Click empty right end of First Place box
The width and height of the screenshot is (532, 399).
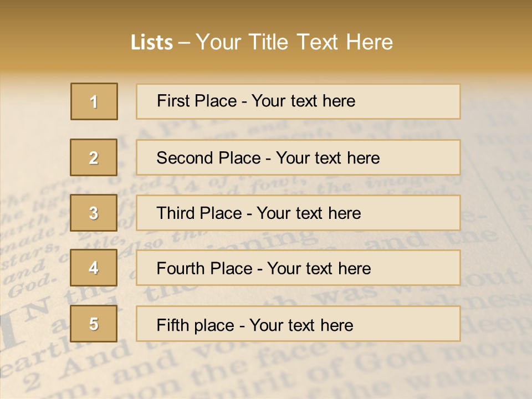[x=416, y=101]
